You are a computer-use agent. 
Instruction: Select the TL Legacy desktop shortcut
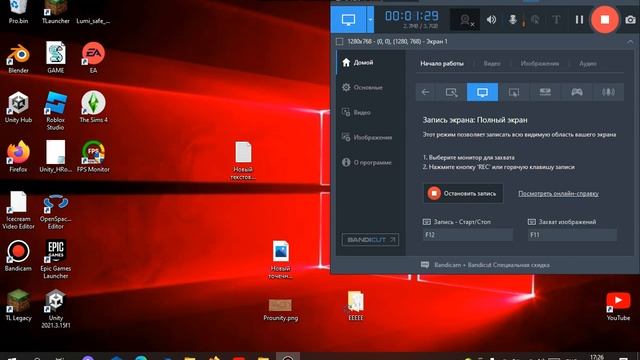[x=18, y=305]
